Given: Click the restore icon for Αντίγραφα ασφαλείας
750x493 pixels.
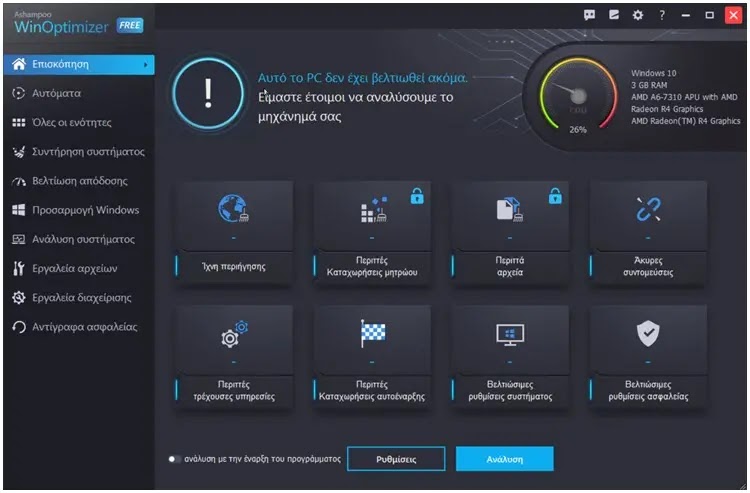Looking at the screenshot, I should (18, 327).
